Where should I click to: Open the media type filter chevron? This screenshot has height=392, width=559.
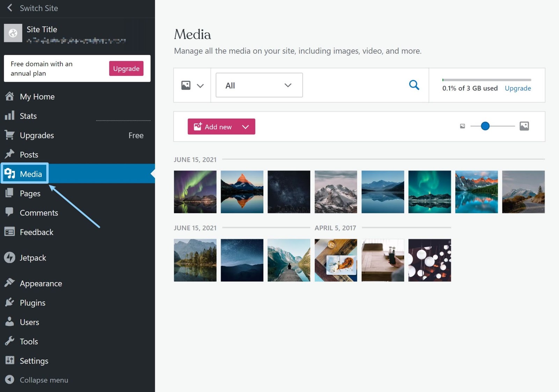(200, 85)
